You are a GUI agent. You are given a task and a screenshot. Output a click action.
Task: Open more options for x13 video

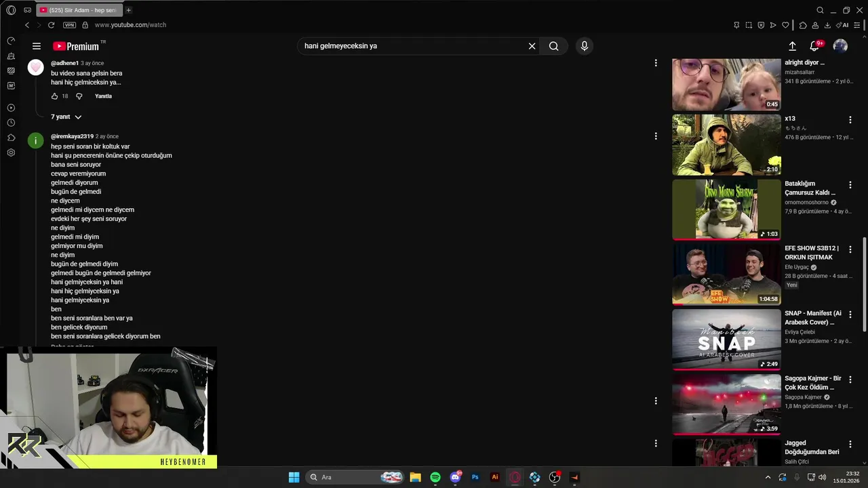(x=850, y=120)
